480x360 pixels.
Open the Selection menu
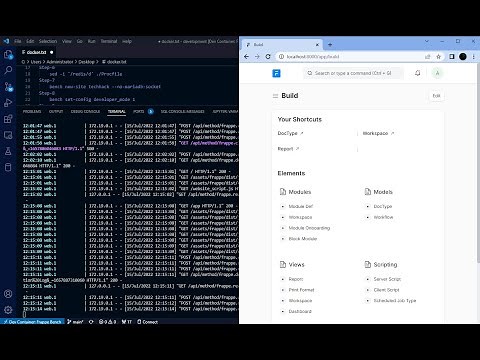tap(48, 41)
